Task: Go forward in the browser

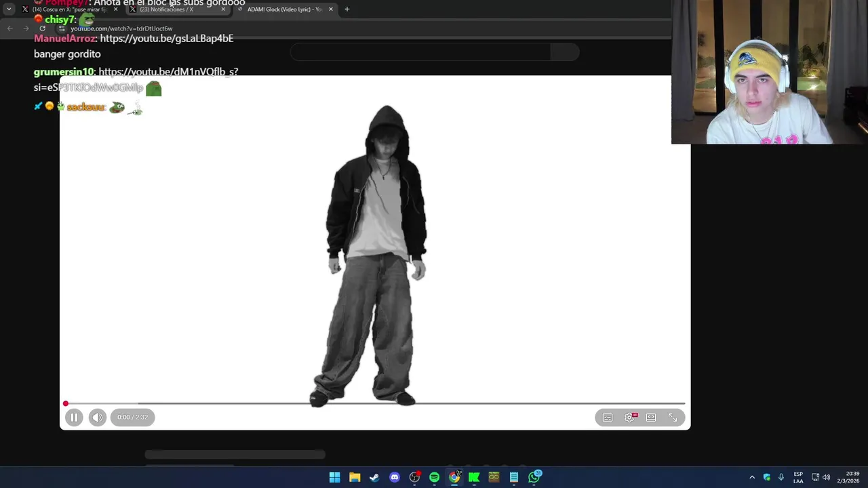Action: 26,28
